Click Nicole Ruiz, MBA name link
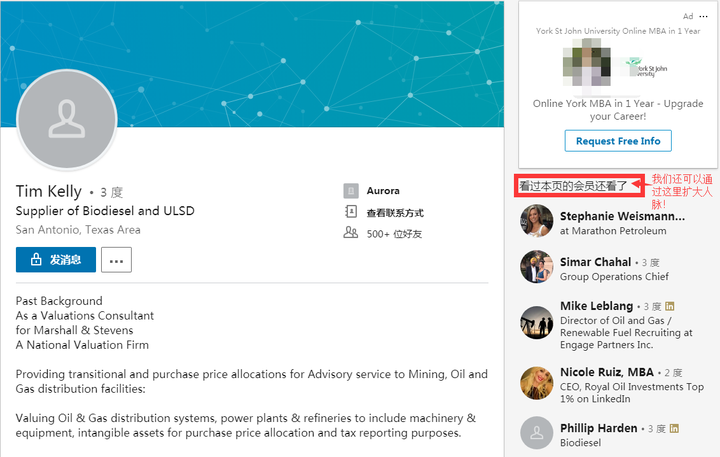 tap(607, 372)
